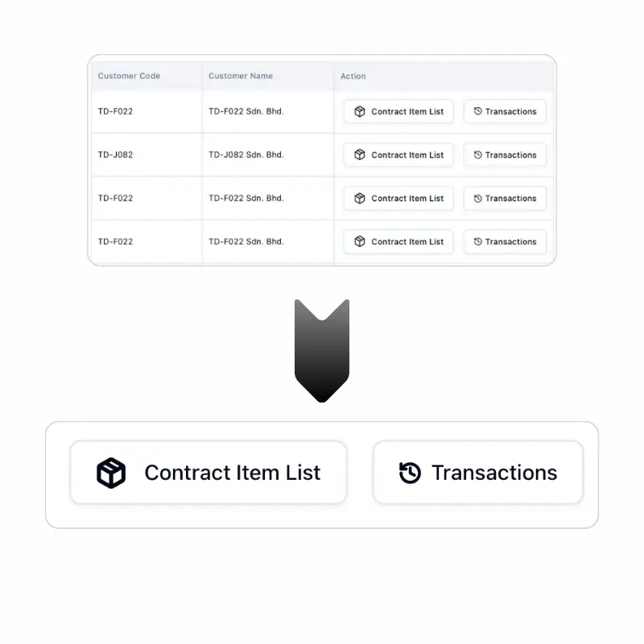Click the package icon in the first table row
The image size is (644, 644).
359,111
